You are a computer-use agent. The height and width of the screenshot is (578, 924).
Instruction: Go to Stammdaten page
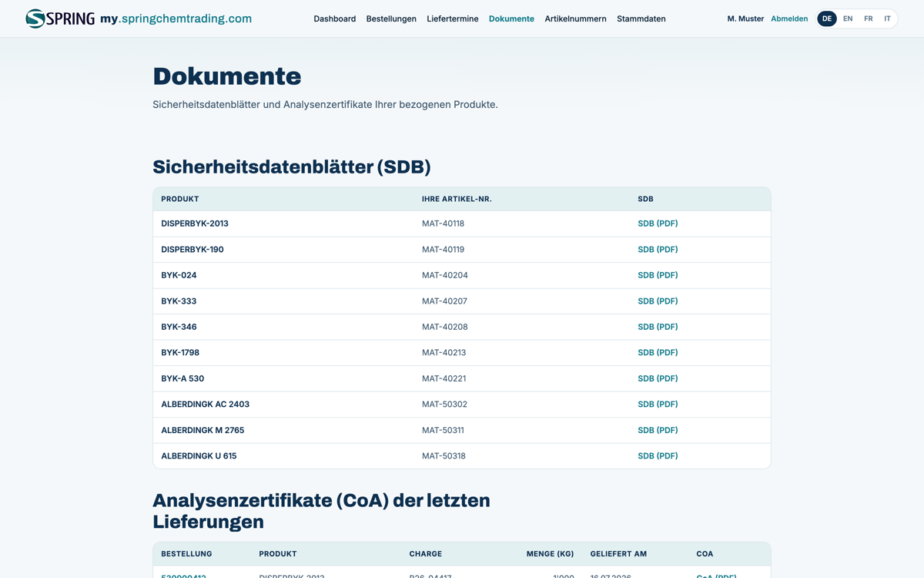point(641,18)
